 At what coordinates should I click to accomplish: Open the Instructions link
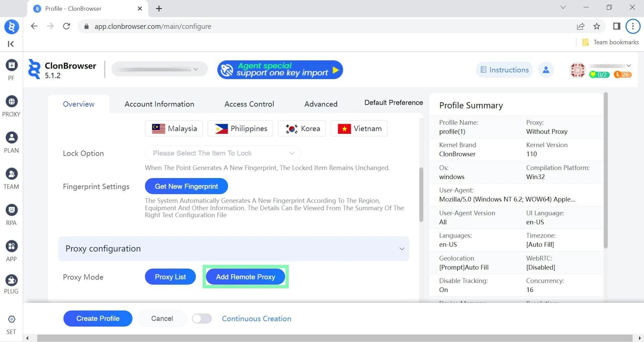504,70
